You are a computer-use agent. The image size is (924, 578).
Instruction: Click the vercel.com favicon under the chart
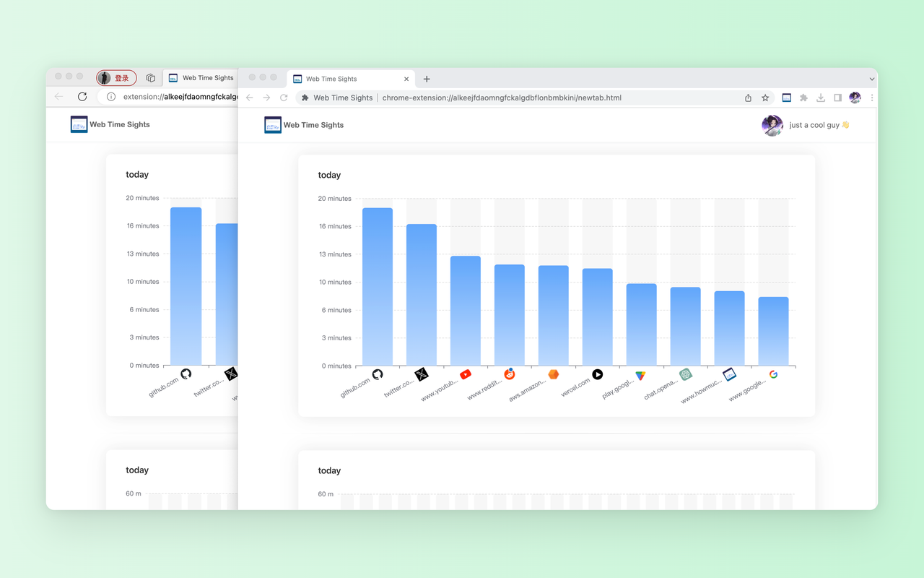(598, 374)
